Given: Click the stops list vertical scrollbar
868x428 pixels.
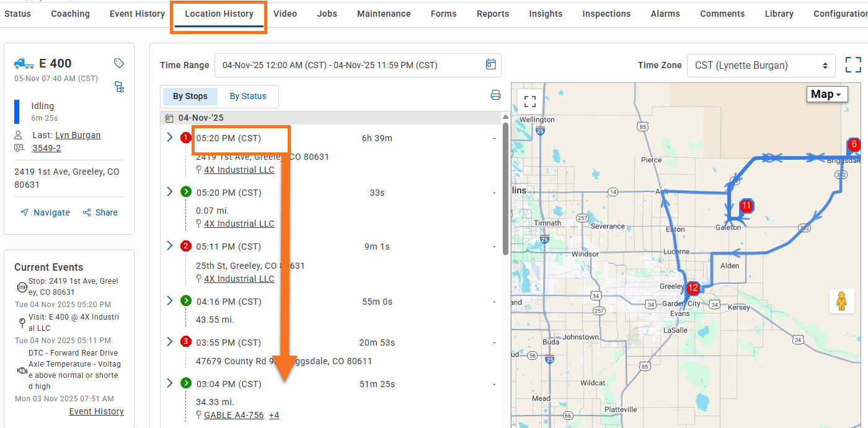Looking at the screenshot, I should (x=505, y=189).
